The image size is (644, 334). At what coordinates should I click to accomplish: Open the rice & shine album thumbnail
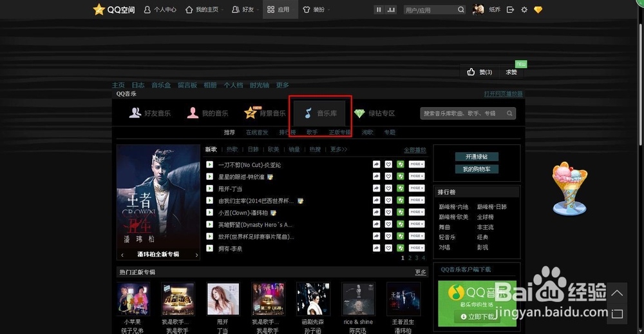(359, 299)
